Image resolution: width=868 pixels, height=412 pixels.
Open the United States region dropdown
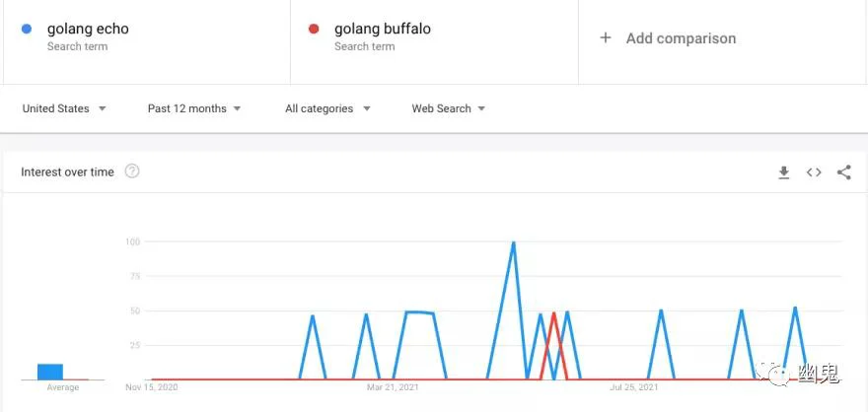point(64,108)
